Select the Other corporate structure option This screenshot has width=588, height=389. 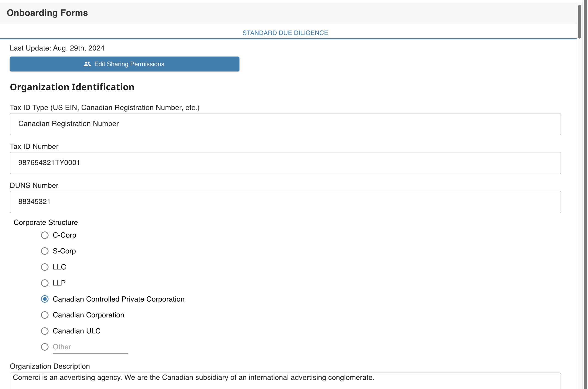[x=45, y=347]
